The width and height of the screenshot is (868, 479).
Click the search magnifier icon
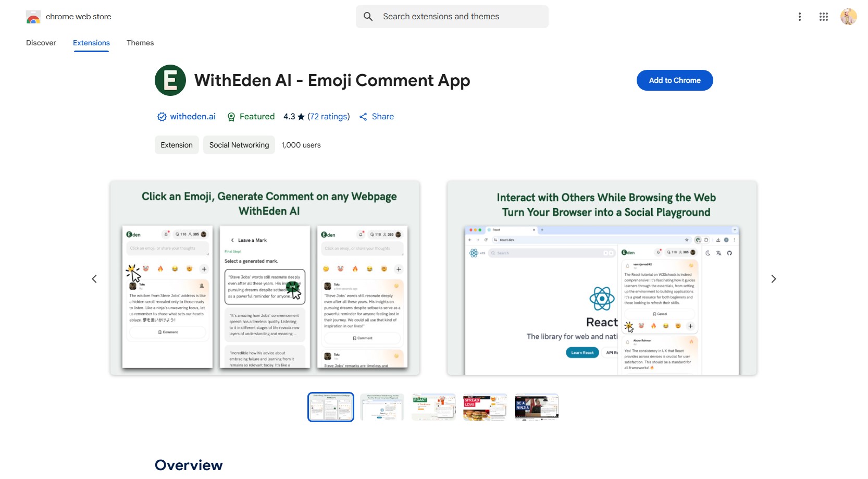tap(368, 17)
